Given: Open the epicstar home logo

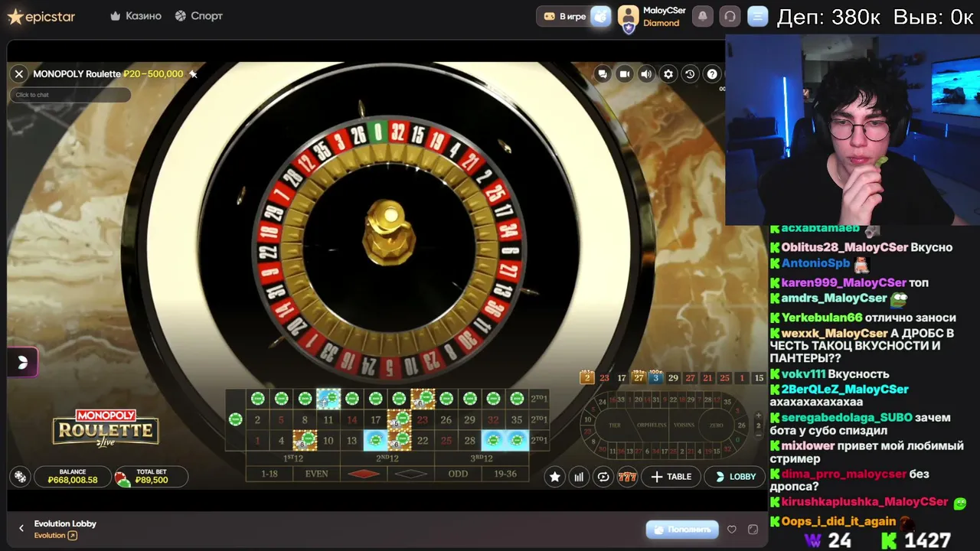Looking at the screenshot, I should pos(41,16).
